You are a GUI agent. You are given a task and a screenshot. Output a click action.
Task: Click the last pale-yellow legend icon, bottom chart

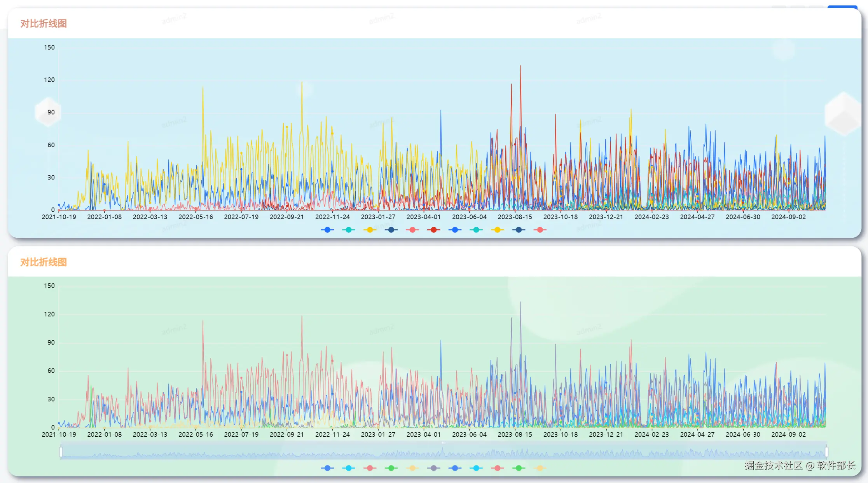tap(540, 468)
